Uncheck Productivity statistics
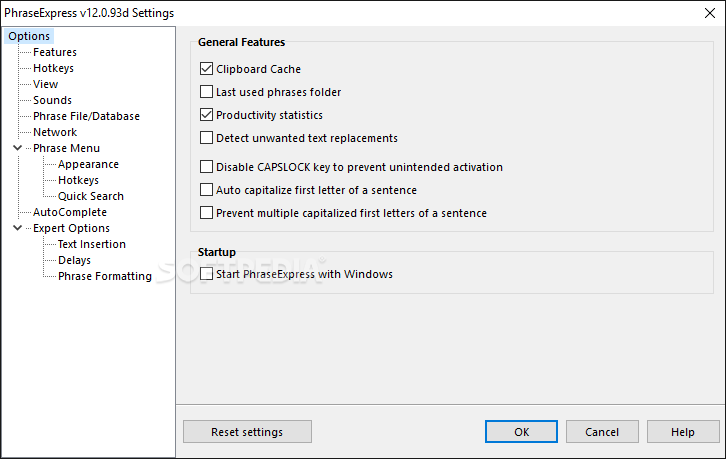 click(207, 115)
